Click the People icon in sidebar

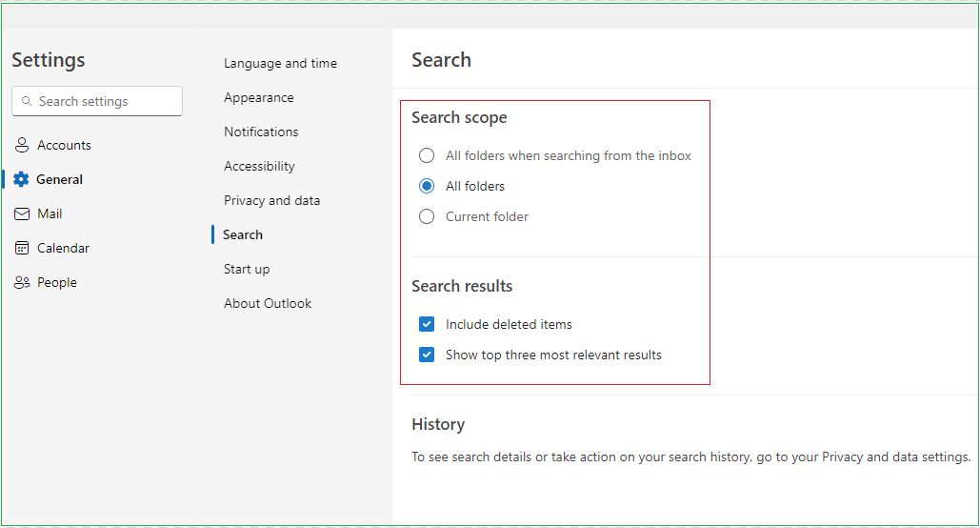pos(22,283)
